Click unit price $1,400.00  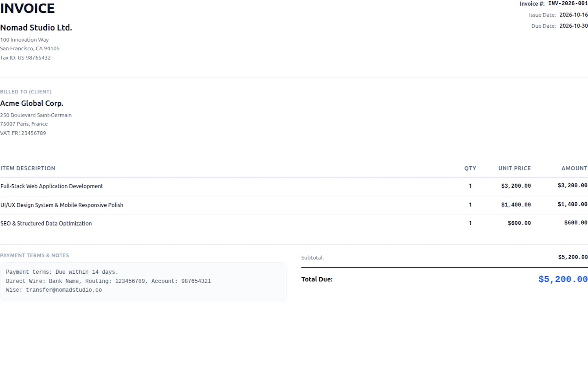pyautogui.click(x=516, y=205)
